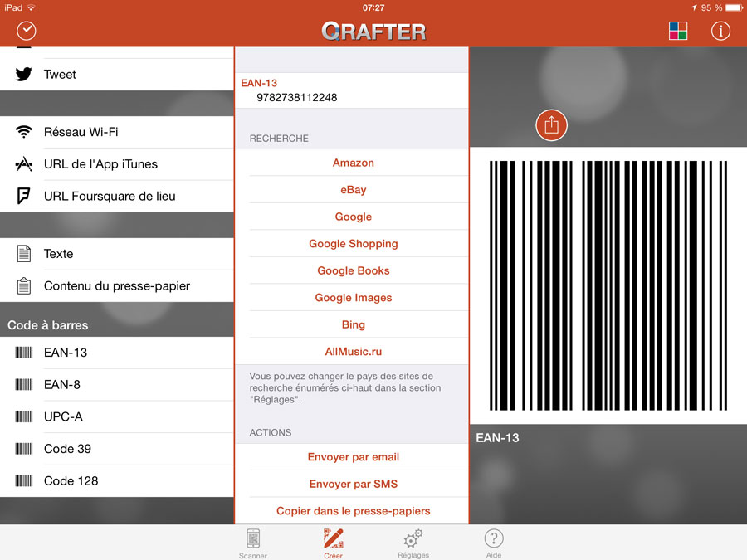Tap the EAN-13 barcode icon
The height and width of the screenshot is (560, 747).
coord(24,353)
